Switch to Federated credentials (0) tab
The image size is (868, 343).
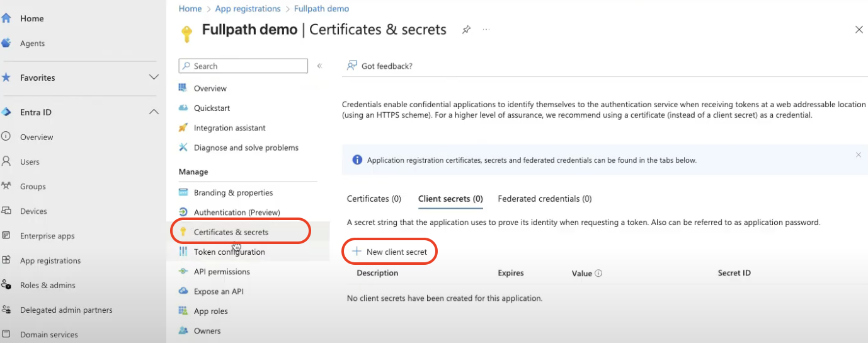point(544,199)
